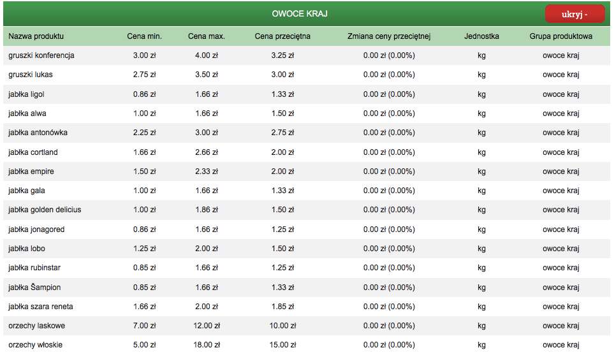
Task: Click the Cena max. column header
Action: pos(207,36)
